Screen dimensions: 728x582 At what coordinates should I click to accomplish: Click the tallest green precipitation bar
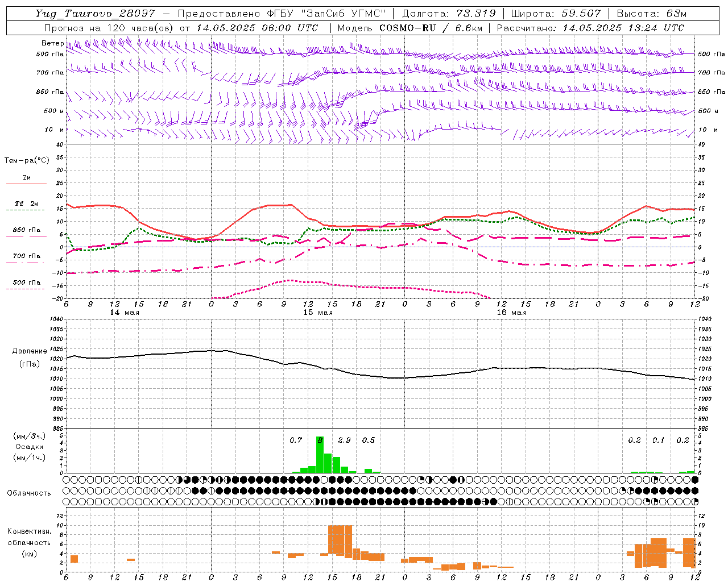click(x=320, y=455)
